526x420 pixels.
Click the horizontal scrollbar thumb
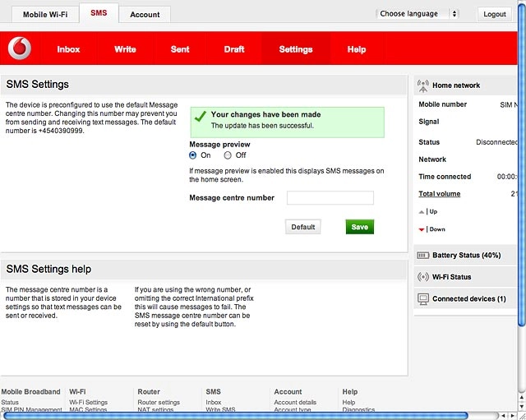(236, 416)
